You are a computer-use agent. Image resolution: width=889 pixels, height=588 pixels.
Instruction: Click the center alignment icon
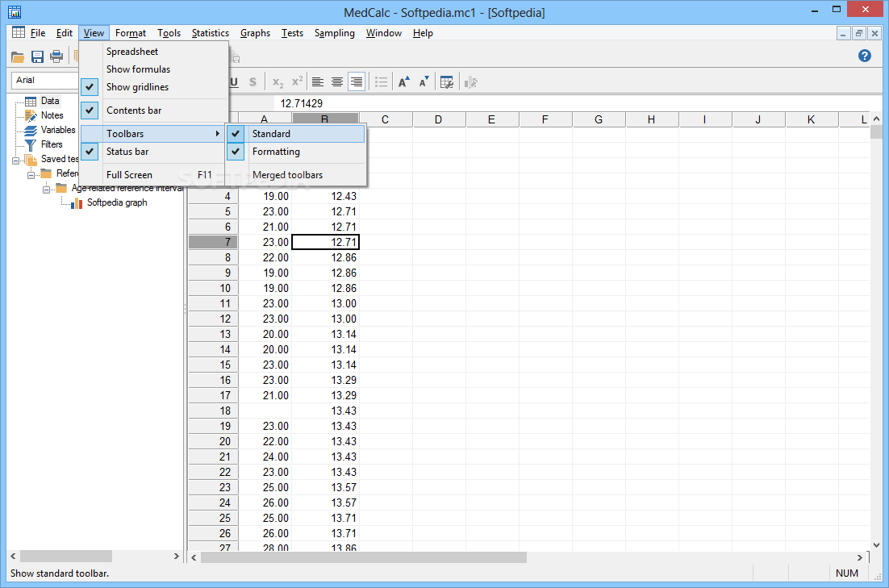click(x=336, y=83)
